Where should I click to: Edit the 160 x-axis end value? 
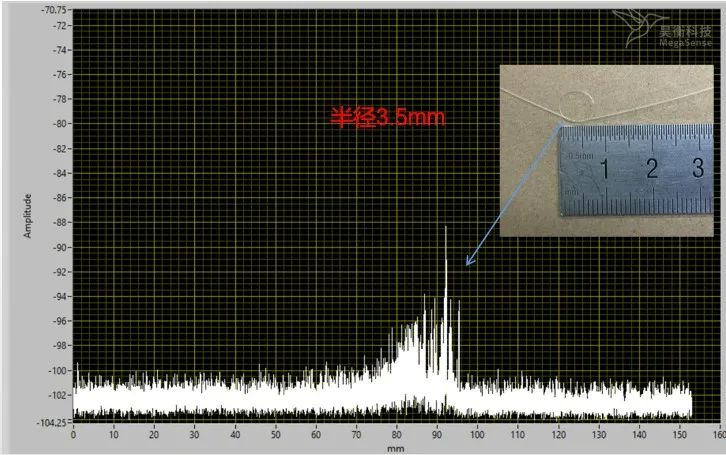(x=717, y=435)
